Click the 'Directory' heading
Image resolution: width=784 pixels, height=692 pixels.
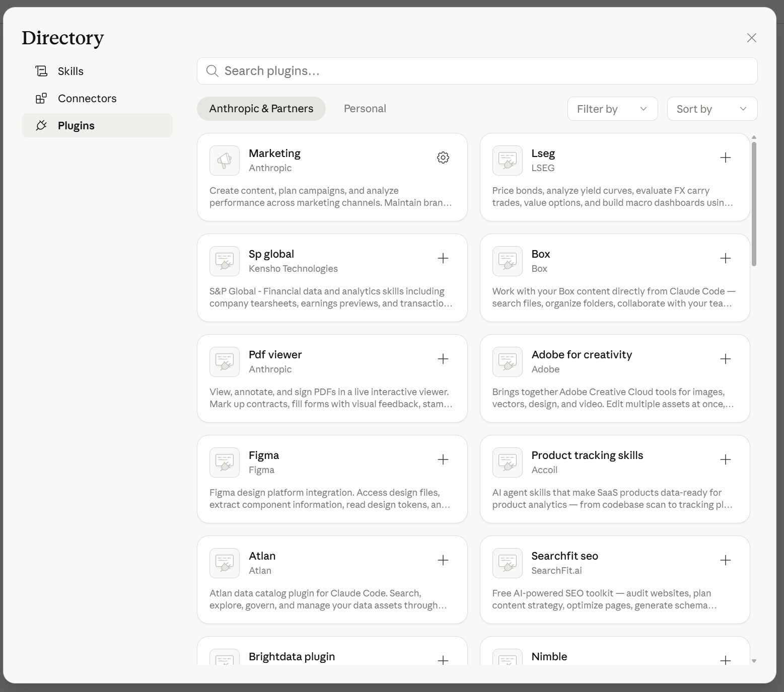pos(63,38)
